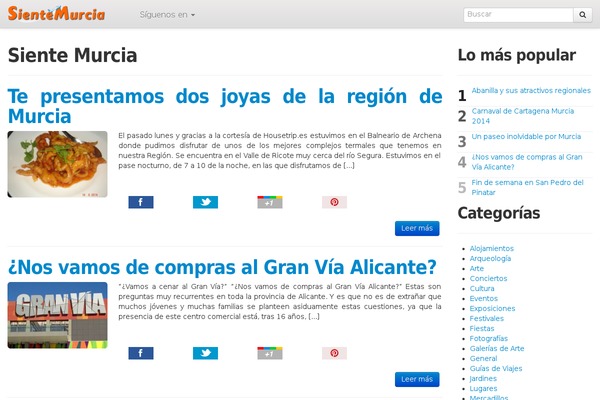The height and width of the screenshot is (400, 600).
Task: Open popular post ¿Nos vamos de compras al Gran Vía Alicante?
Action: [527, 162]
